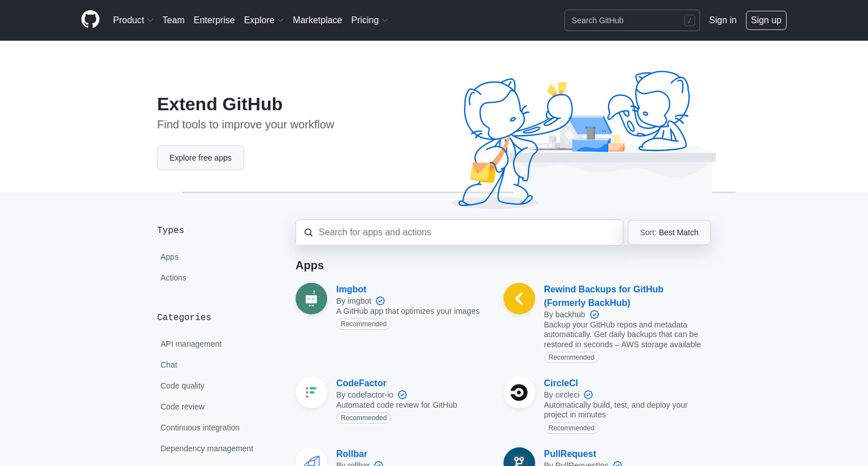Open the Imgbot app avatar icon
868x466 pixels.
click(311, 299)
